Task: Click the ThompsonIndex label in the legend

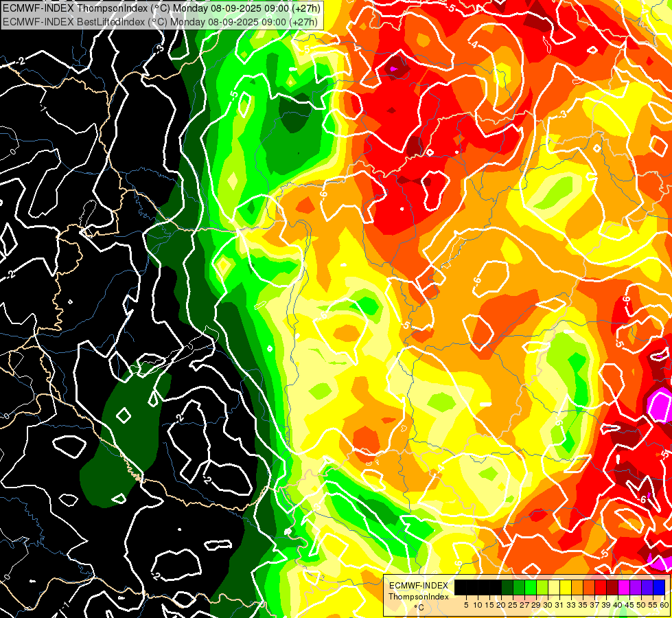Action: [419, 597]
